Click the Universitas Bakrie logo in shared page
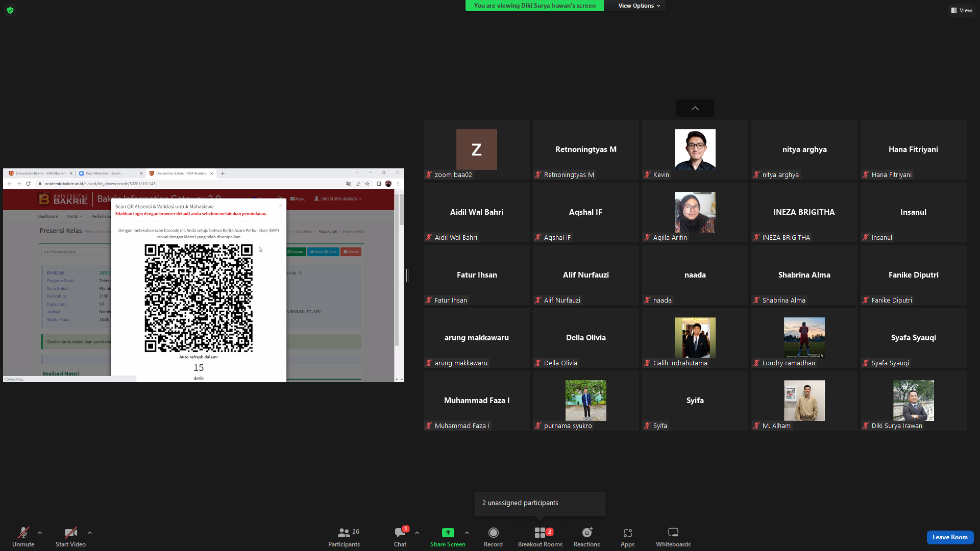 [x=63, y=199]
